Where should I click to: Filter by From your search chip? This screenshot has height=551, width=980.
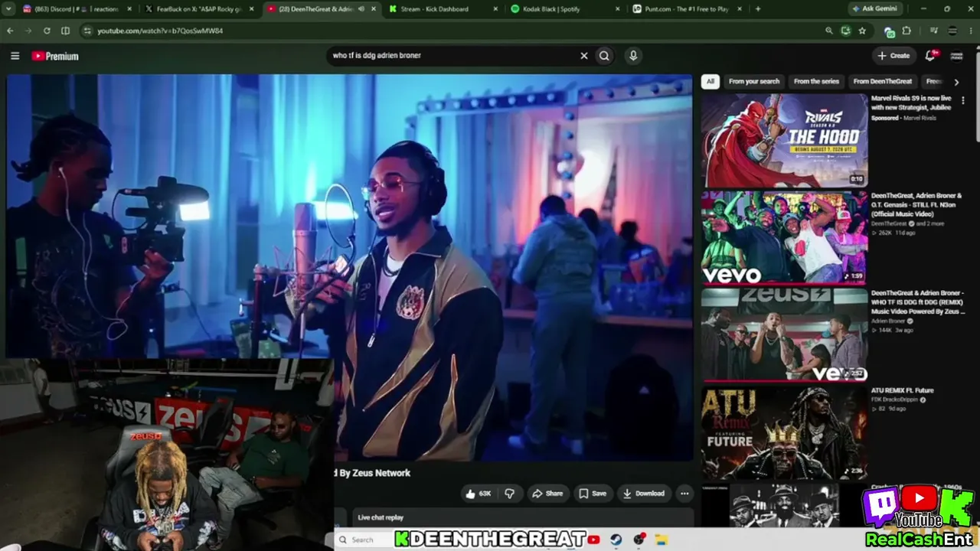coord(754,81)
